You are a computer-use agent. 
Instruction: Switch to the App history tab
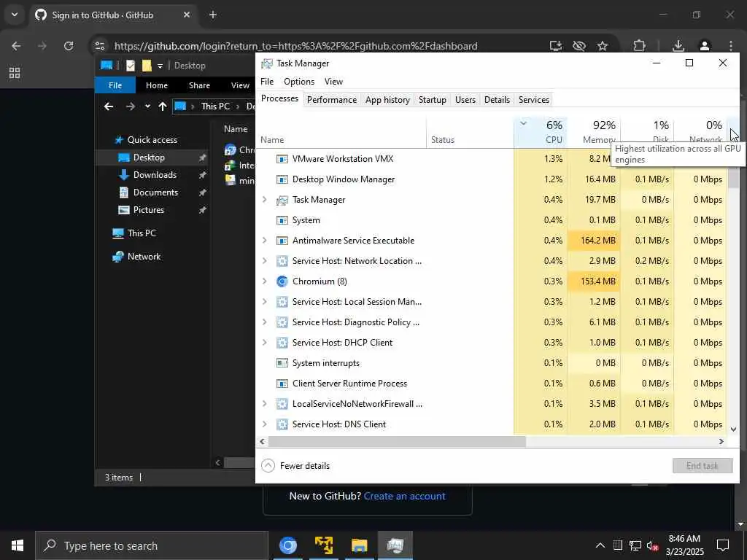387,99
